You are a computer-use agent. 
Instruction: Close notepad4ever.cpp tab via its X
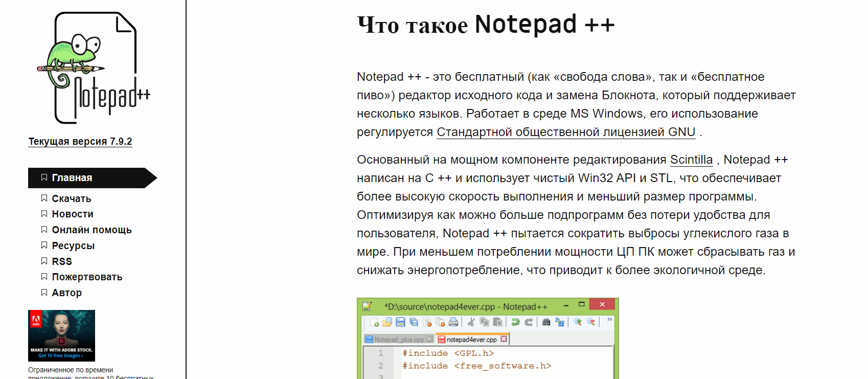pos(504,339)
